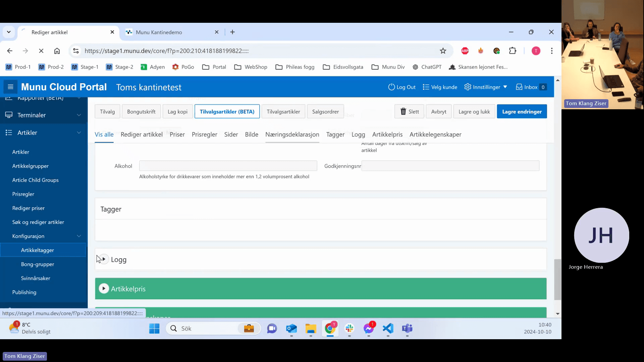
Task: Expand the Artikkelpris section
Action: click(x=104, y=289)
